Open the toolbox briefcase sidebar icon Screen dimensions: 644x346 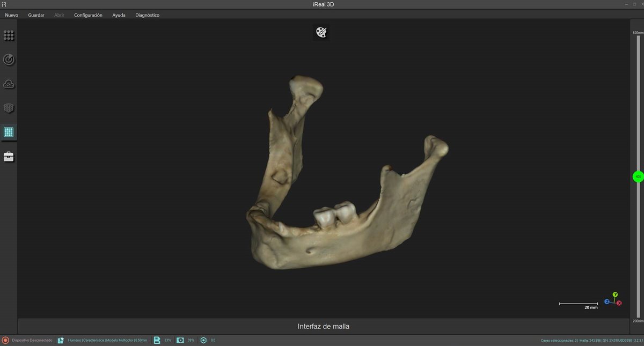tap(9, 157)
